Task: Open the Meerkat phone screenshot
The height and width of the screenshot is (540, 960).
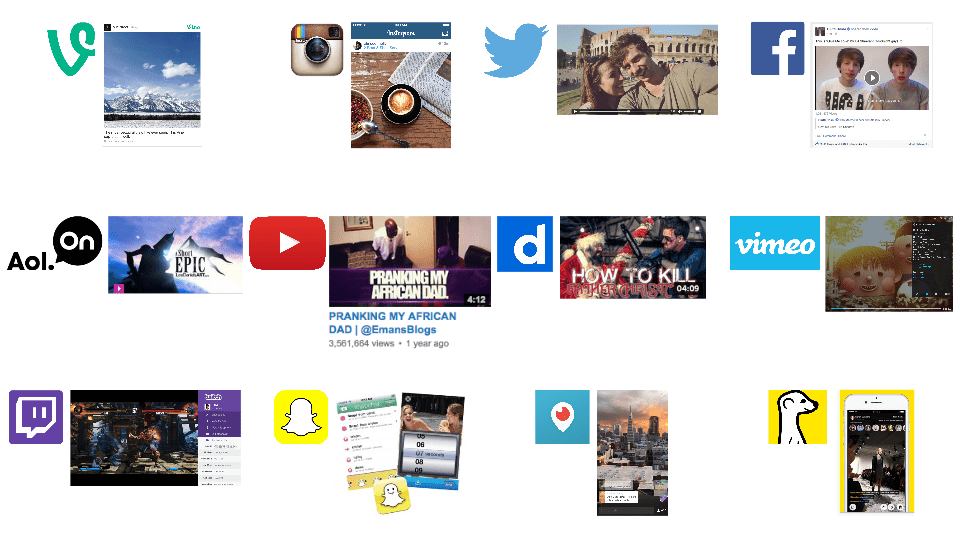Action: [x=877, y=452]
